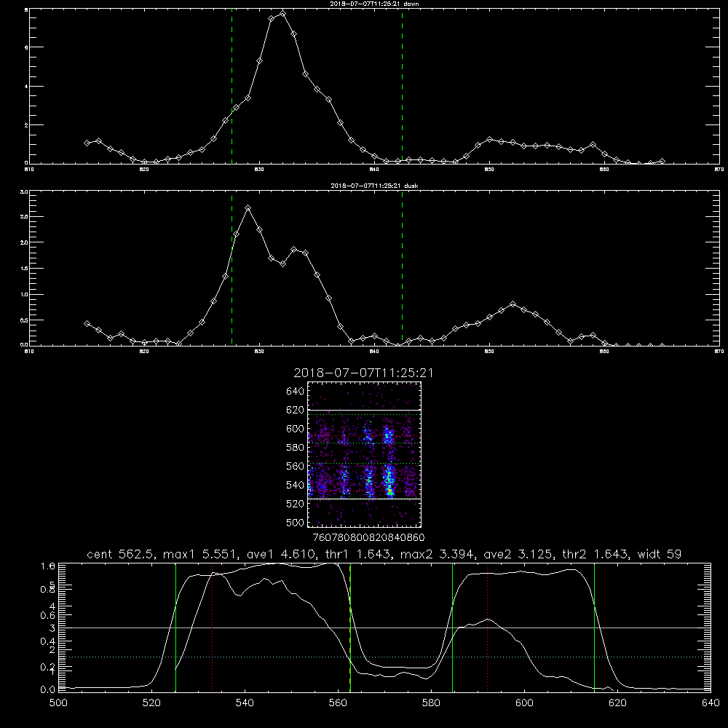The width and height of the screenshot is (728, 728).
Task: Click the large timestamp title above the spectral image
Action: tap(363, 373)
